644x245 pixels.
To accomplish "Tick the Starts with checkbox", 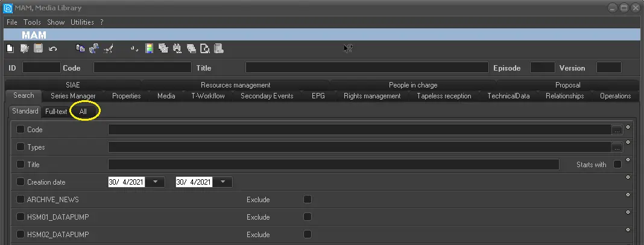I will 617,164.
